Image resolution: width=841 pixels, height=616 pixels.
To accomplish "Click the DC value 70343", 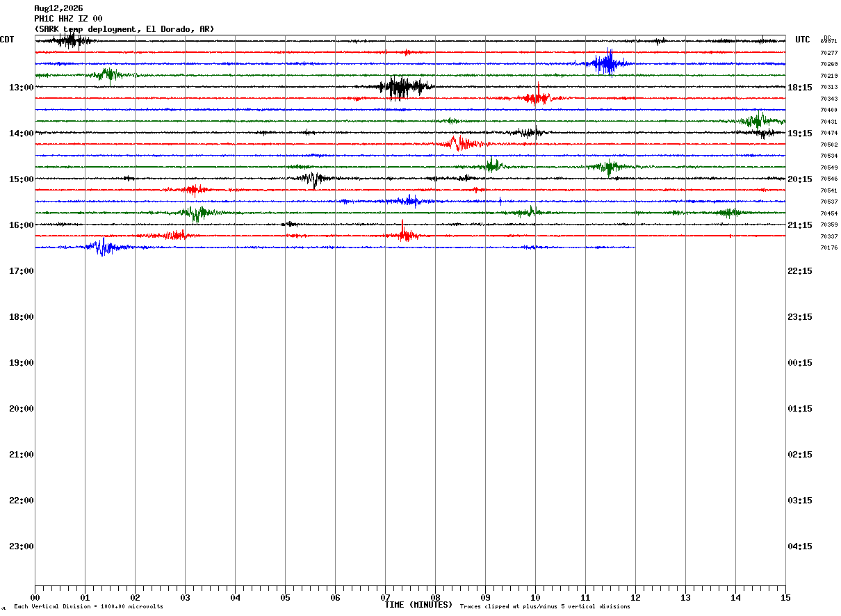I will (x=828, y=99).
